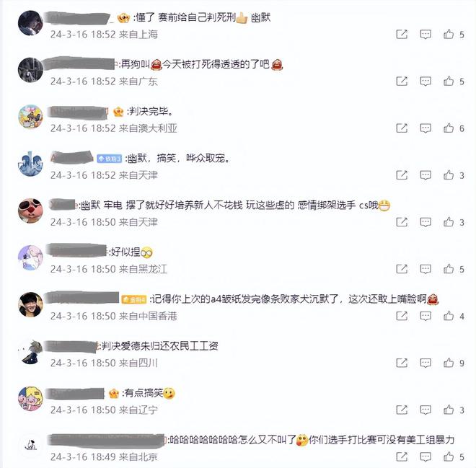Click the blue fan badge beside 幽默,搞笑
Image resolution: width=476 pixels, height=468 pixels.
point(110,159)
